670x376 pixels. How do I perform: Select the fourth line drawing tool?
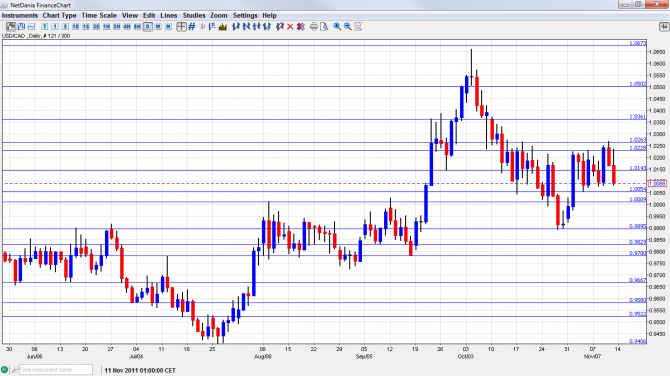pos(267,26)
